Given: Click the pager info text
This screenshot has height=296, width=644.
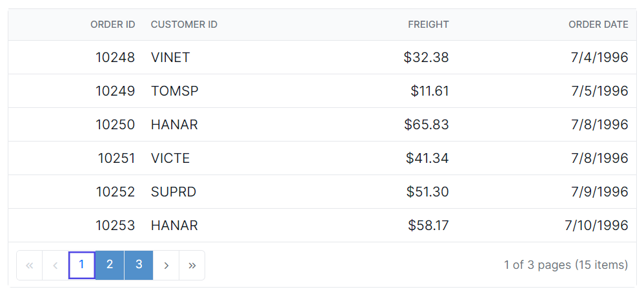Looking at the screenshot, I should point(566,265).
